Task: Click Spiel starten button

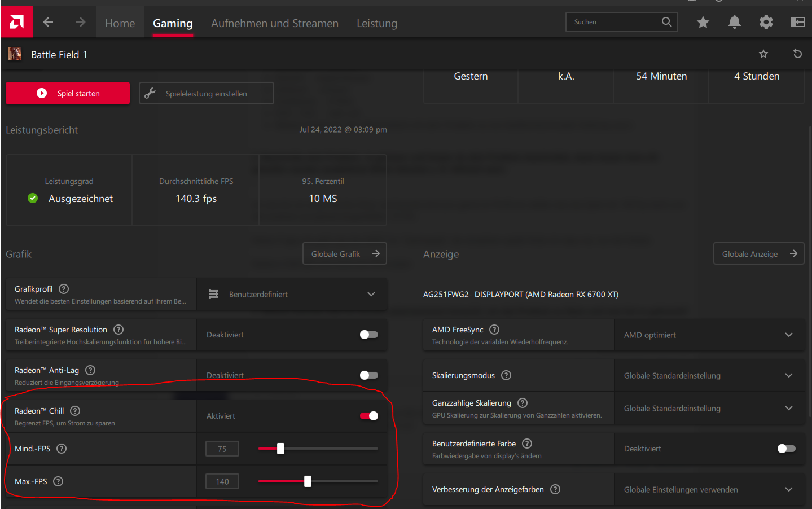Action: tap(68, 93)
